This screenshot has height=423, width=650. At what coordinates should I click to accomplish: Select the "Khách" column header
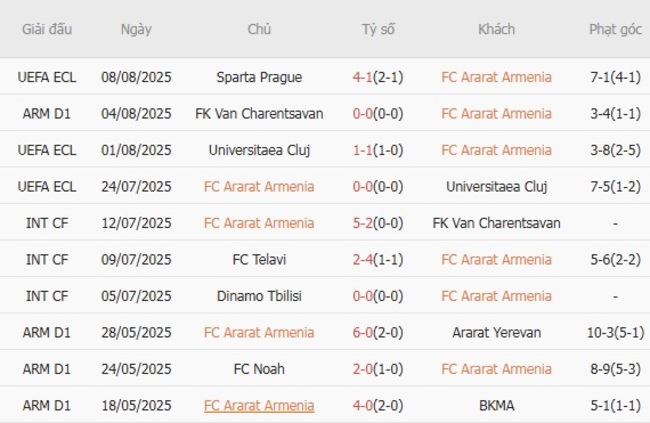[496, 29]
